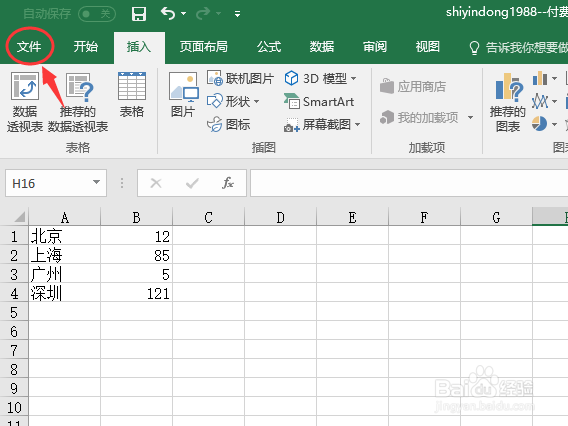This screenshot has height=426, width=568.
Task: Select row 6 header
Action: [x=14, y=331]
